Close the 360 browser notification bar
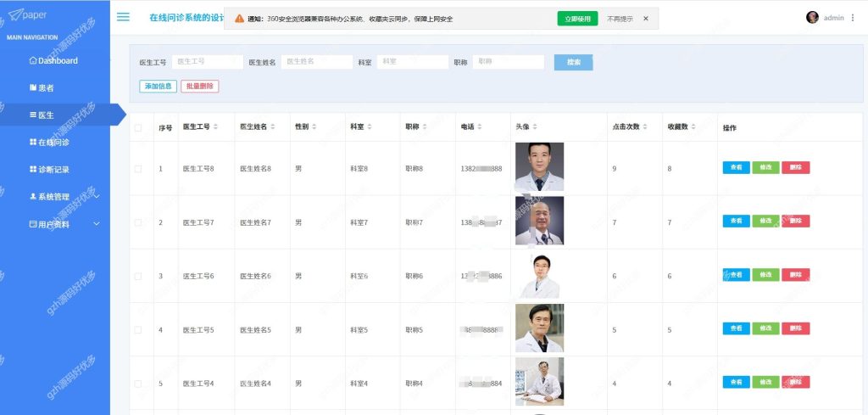This screenshot has width=868, height=415. click(x=645, y=19)
